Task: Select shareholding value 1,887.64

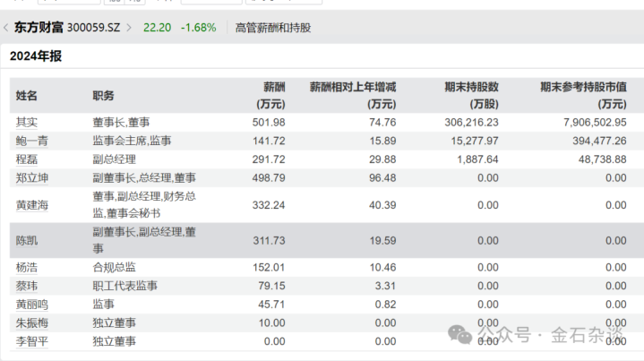Action: pyautogui.click(x=477, y=159)
